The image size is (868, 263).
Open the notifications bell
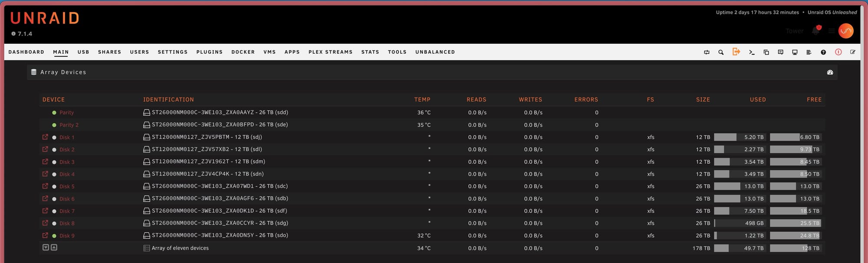click(815, 31)
